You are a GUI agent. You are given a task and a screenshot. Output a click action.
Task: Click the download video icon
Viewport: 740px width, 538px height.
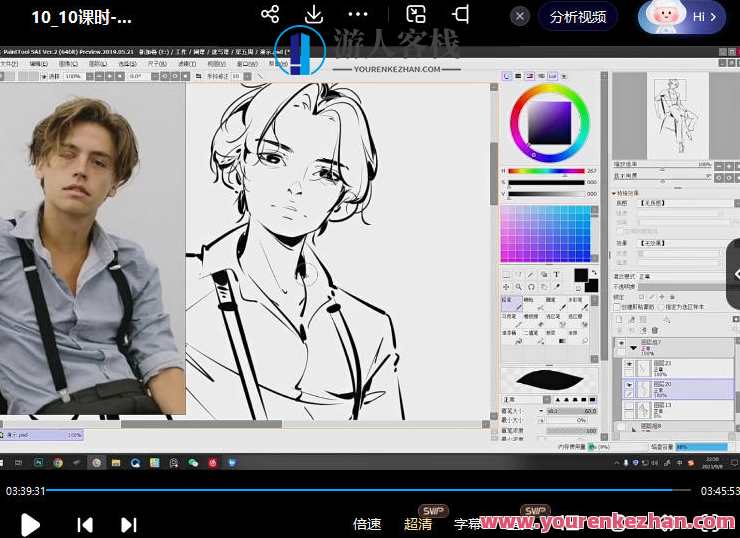pos(314,15)
